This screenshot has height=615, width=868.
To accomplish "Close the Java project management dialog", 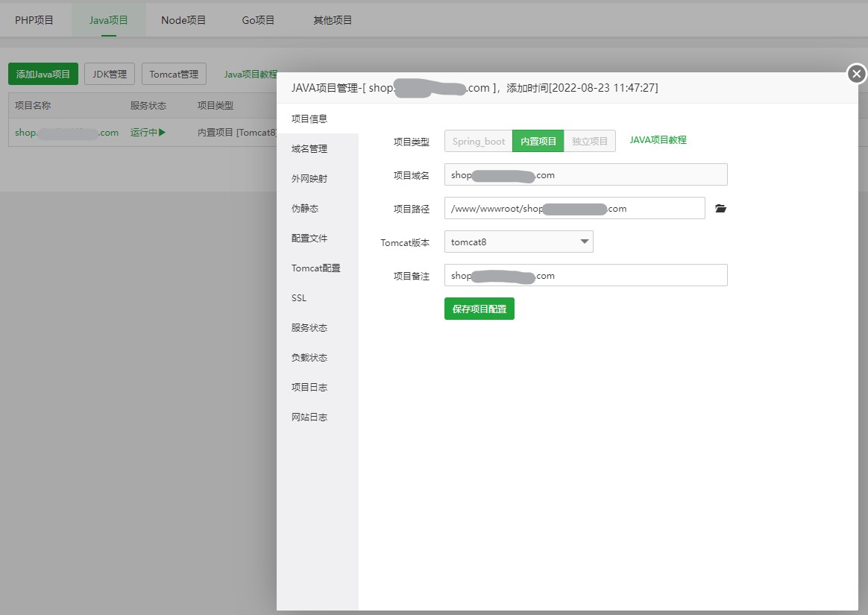I will (x=857, y=74).
